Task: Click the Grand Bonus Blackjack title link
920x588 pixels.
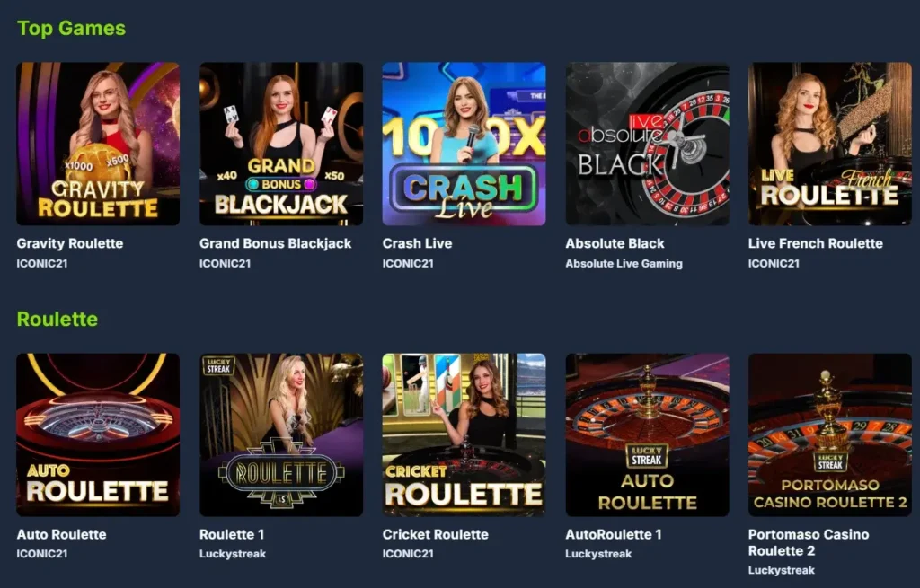Action: point(275,243)
